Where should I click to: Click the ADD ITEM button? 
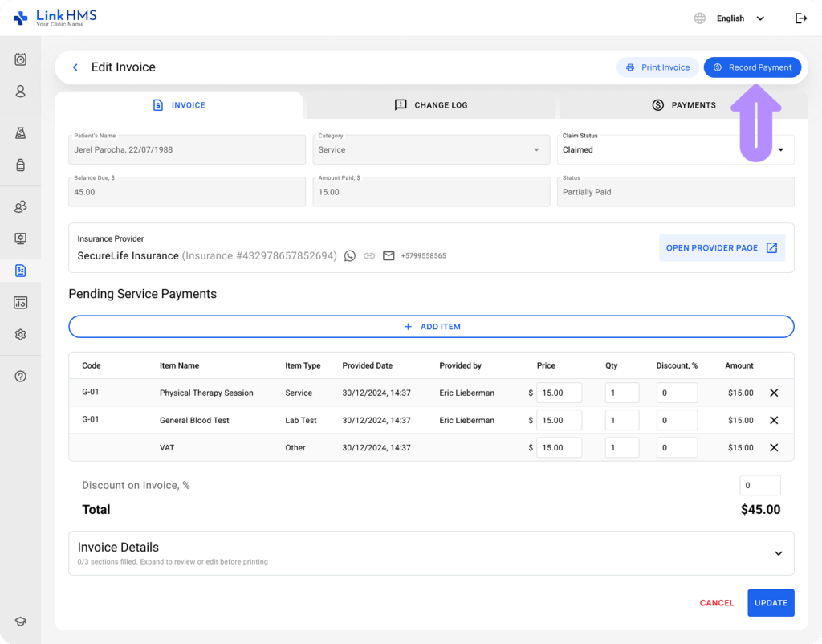coord(431,327)
